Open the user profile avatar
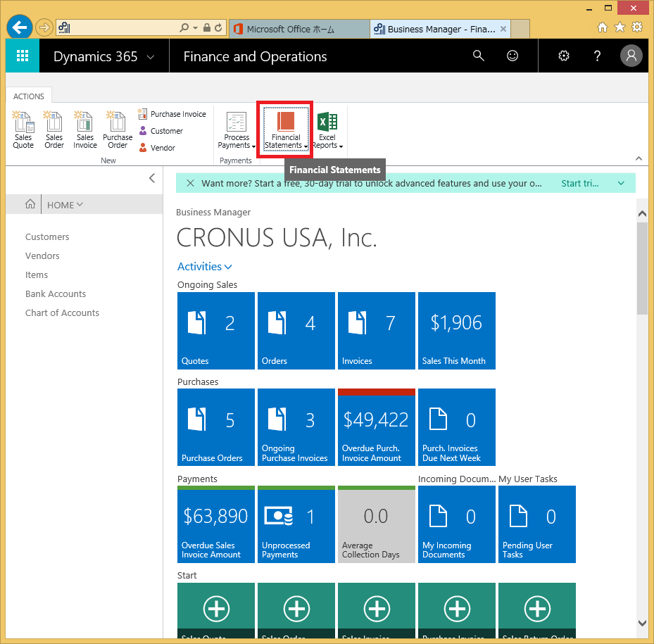The image size is (654, 644). [x=631, y=56]
